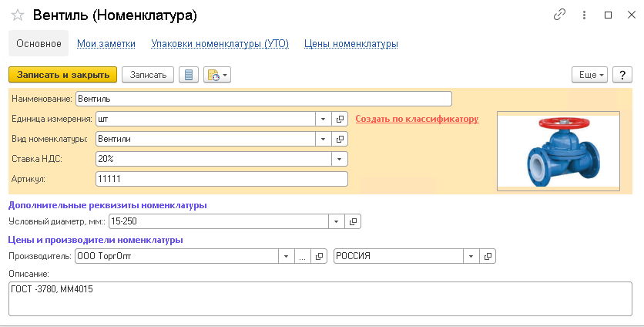This screenshot has width=644, height=327.
Task: Open the РОССИЯ country value form icon
Action: pos(488,256)
